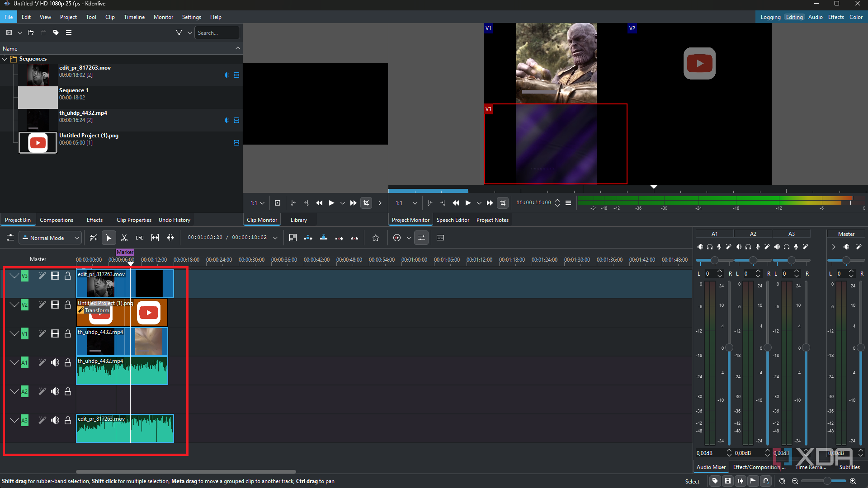
Task: Click the crop/zone icon in Project Monitor
Action: point(503,203)
